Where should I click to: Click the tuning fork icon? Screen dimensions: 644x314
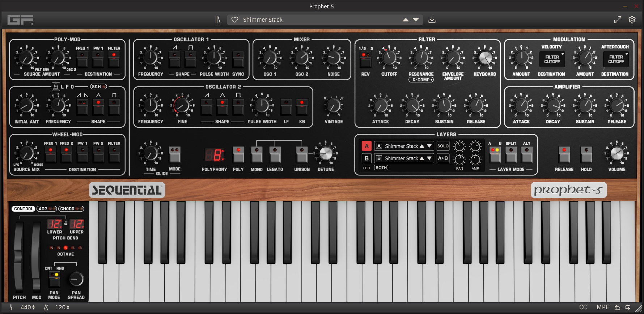point(11,307)
